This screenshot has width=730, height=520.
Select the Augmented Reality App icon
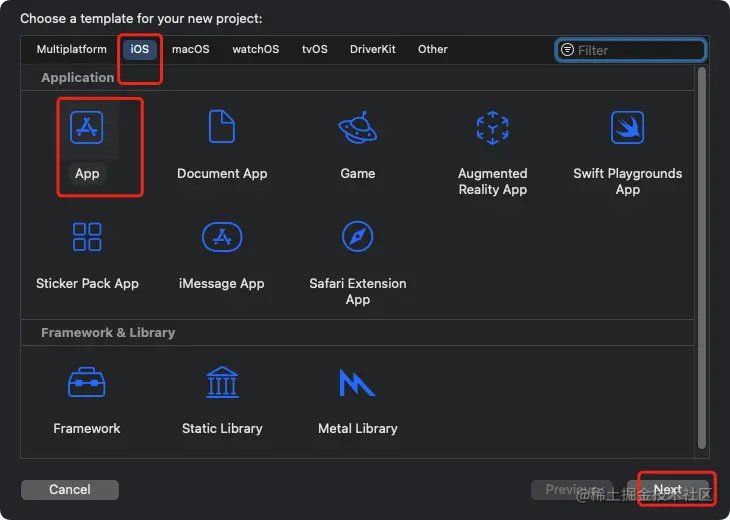[493, 128]
